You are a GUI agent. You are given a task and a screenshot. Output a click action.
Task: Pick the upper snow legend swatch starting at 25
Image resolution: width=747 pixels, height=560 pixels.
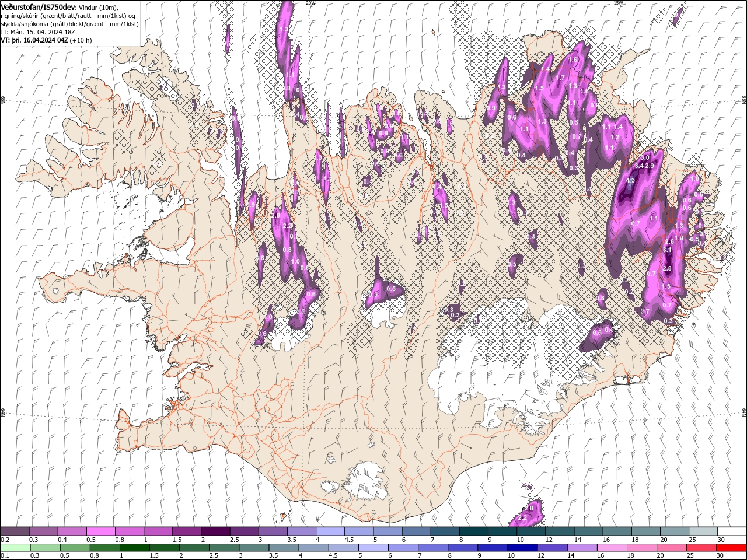pyautogui.click(x=704, y=531)
